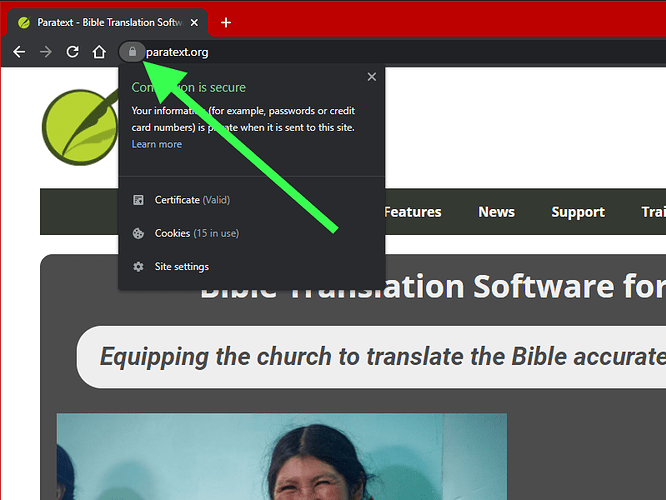Screen dimensions: 666x500
Task: Close the Paratext browser tab
Action: 194,23
